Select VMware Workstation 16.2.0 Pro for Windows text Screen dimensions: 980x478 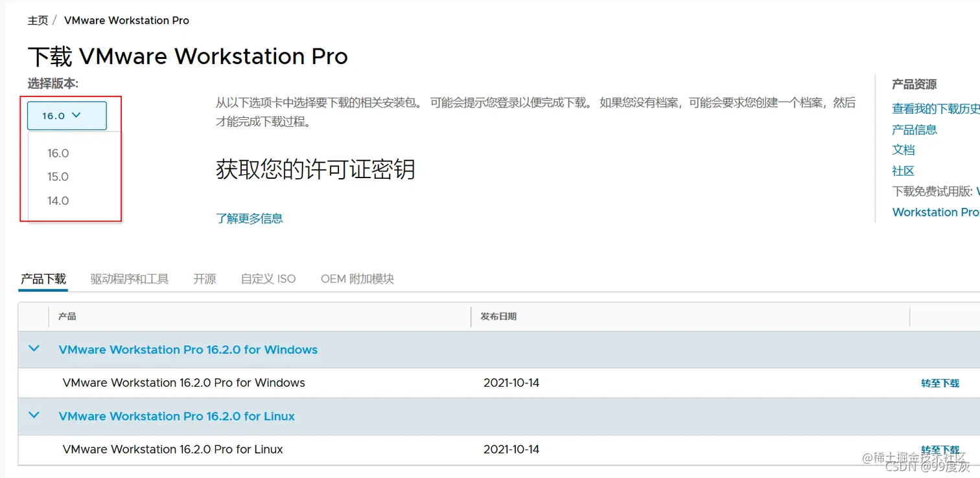(x=184, y=383)
